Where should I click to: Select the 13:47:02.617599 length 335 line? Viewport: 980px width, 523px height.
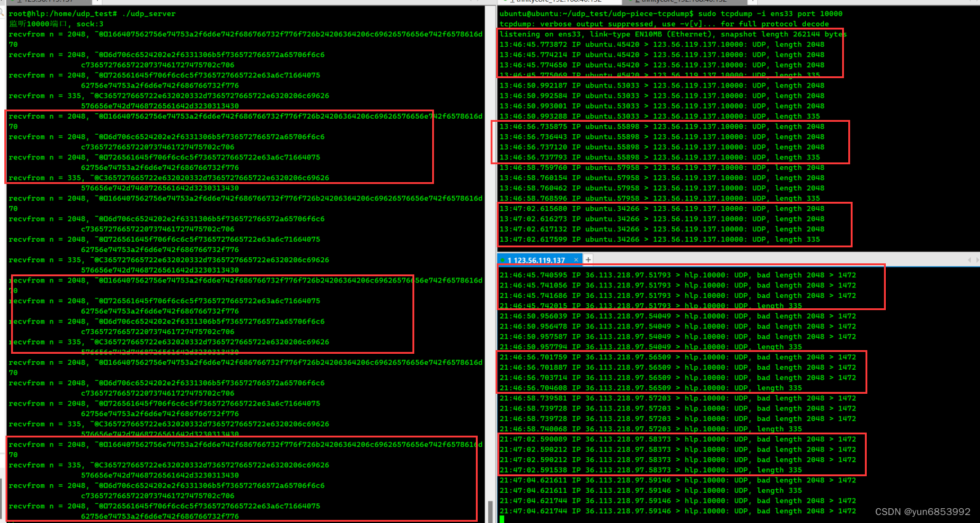(x=659, y=239)
